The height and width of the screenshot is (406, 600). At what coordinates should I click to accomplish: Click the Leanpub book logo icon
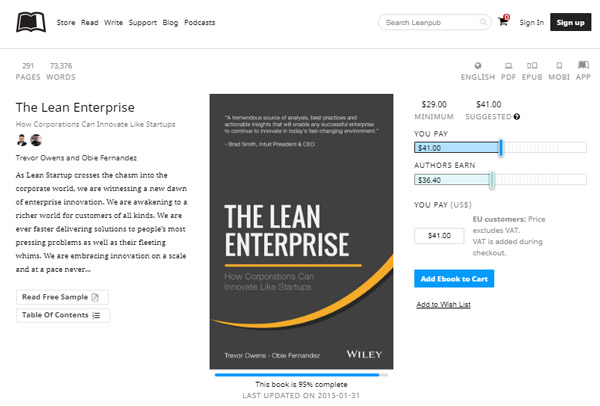31,21
